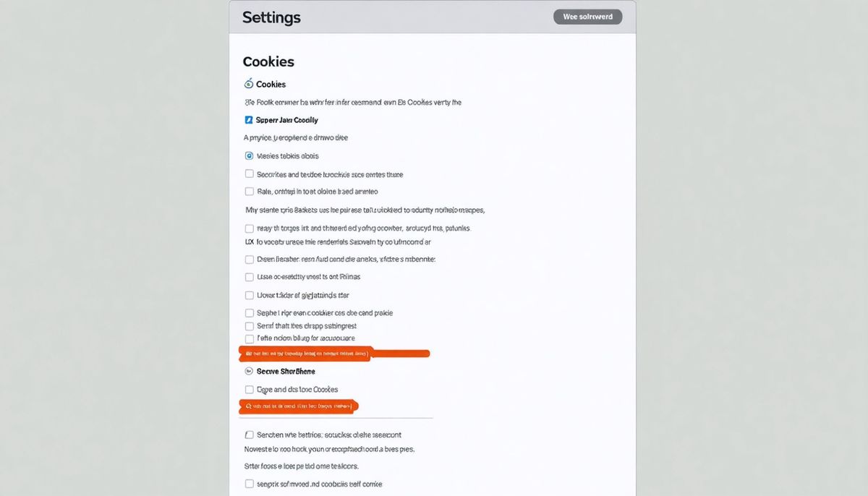Image resolution: width=868 pixels, height=496 pixels.
Task: Tick the checkbox for the line starting "Sephe"
Action: [250, 313]
